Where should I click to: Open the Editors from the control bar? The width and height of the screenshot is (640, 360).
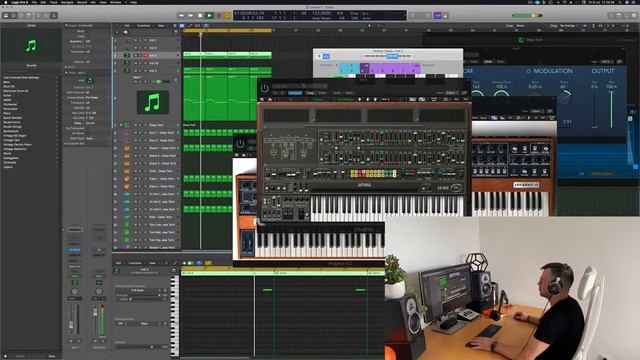click(x=54, y=16)
